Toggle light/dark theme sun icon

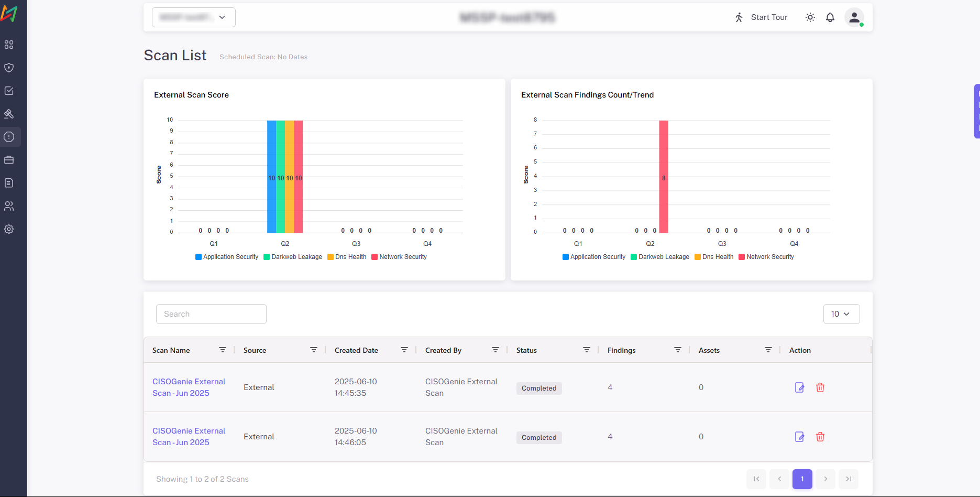pos(810,17)
